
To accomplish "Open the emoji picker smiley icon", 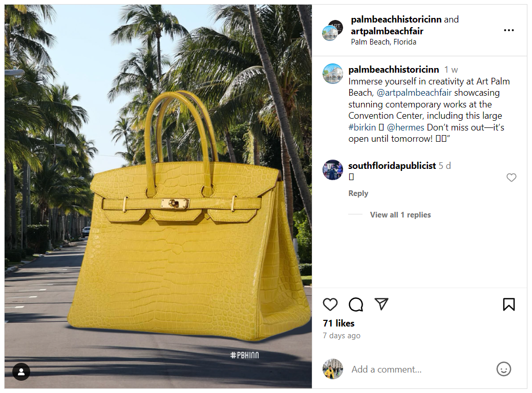I will 503,369.
